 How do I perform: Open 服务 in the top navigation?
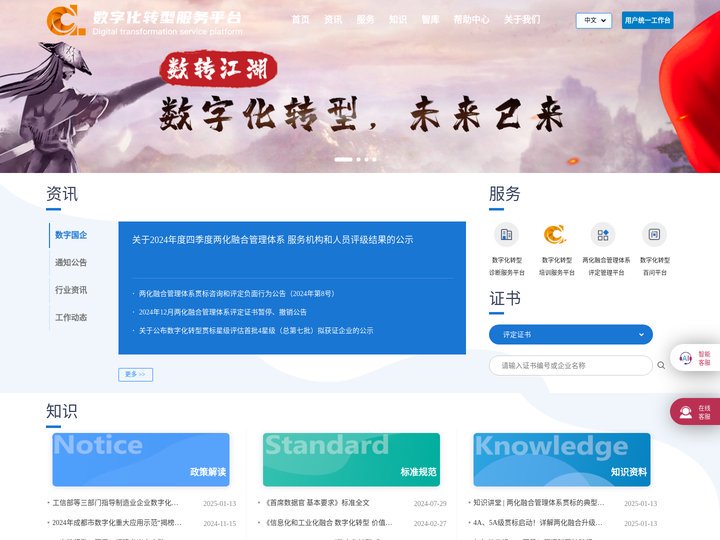(365, 19)
